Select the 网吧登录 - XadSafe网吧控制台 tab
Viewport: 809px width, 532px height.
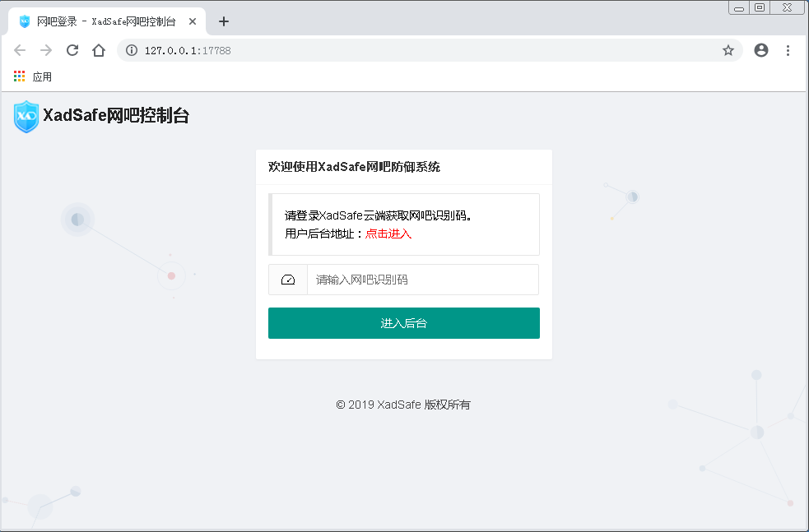click(x=106, y=21)
